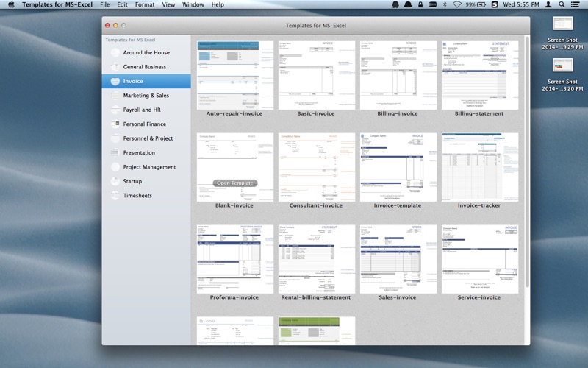Click the vertical scrollbar of template grid
This screenshot has height=368, width=588.
pyautogui.click(x=527, y=161)
